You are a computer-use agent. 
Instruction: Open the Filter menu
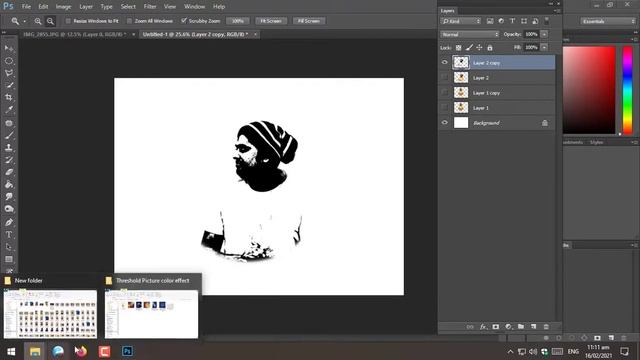pyautogui.click(x=150, y=7)
